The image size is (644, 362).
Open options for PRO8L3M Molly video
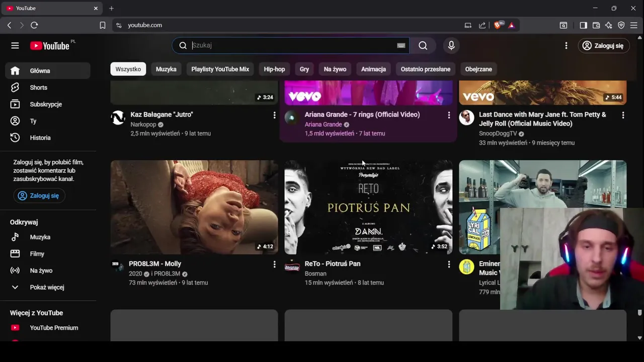274,264
